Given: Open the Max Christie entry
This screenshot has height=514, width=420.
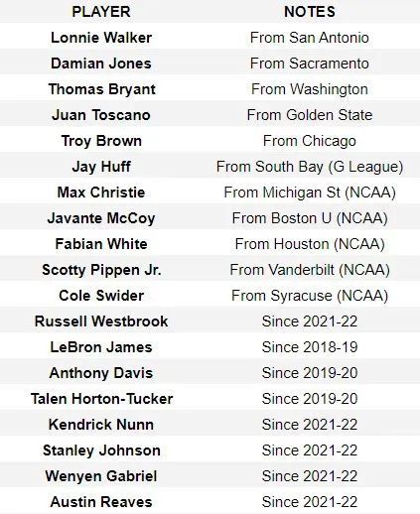Looking at the screenshot, I should [x=101, y=193].
